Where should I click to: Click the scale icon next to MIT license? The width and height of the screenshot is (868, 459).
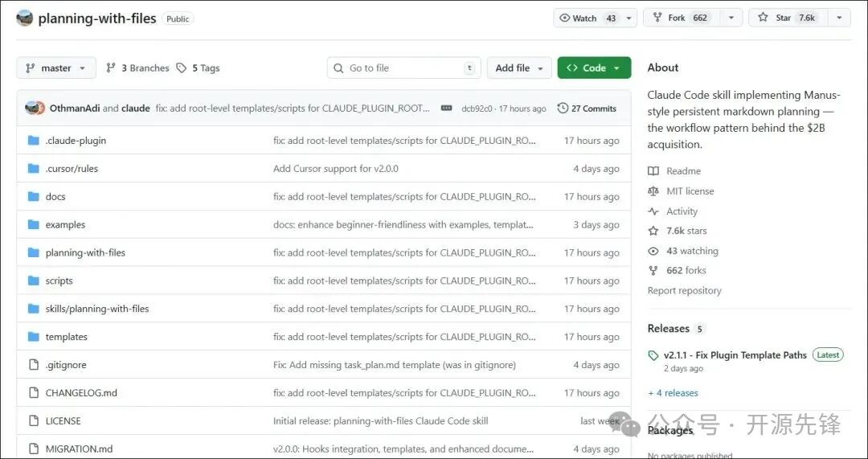(x=653, y=191)
